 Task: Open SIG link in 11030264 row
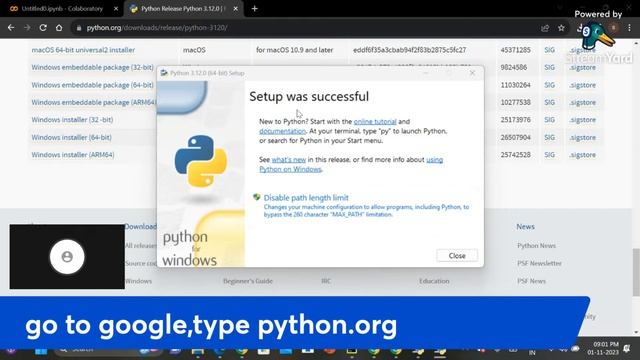coord(549,85)
